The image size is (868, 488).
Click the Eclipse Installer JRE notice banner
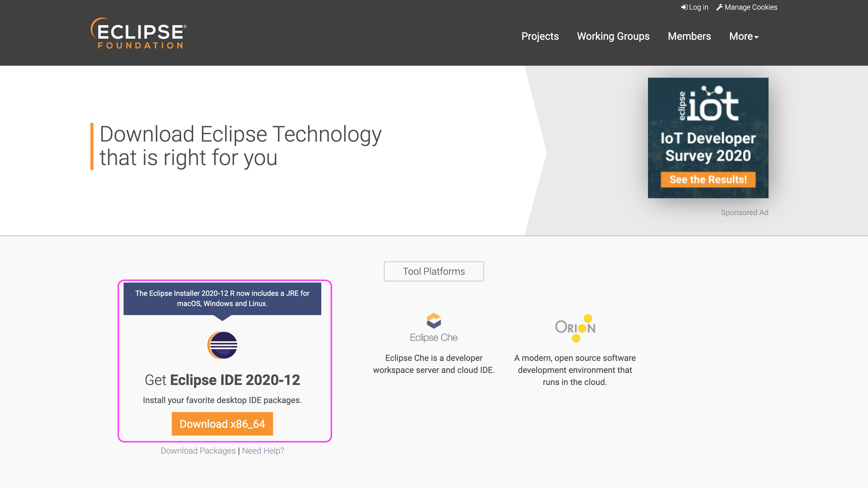pos(222,299)
